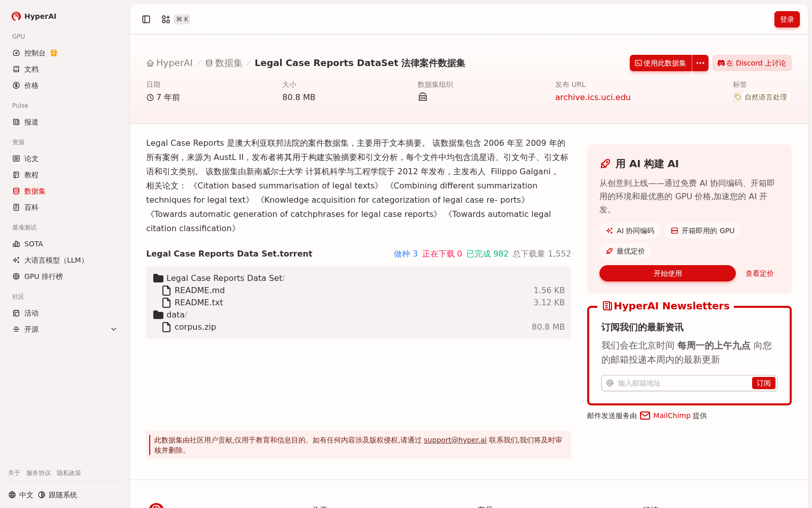Open the command search grid icon
812x508 pixels.
pyautogui.click(x=166, y=19)
